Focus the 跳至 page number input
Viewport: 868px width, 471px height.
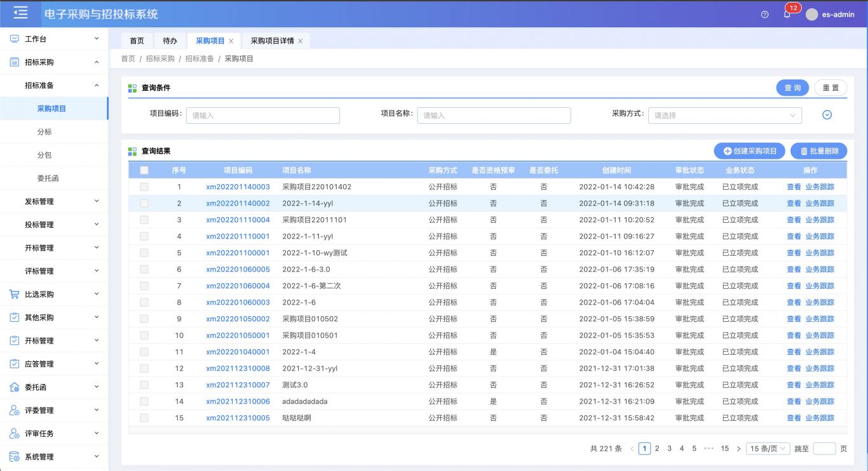click(x=824, y=449)
